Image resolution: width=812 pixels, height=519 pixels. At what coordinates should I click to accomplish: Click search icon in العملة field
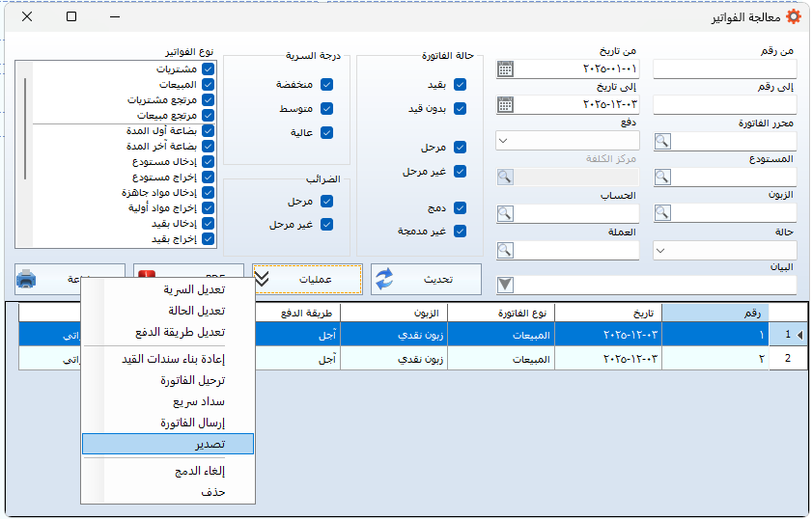505,250
